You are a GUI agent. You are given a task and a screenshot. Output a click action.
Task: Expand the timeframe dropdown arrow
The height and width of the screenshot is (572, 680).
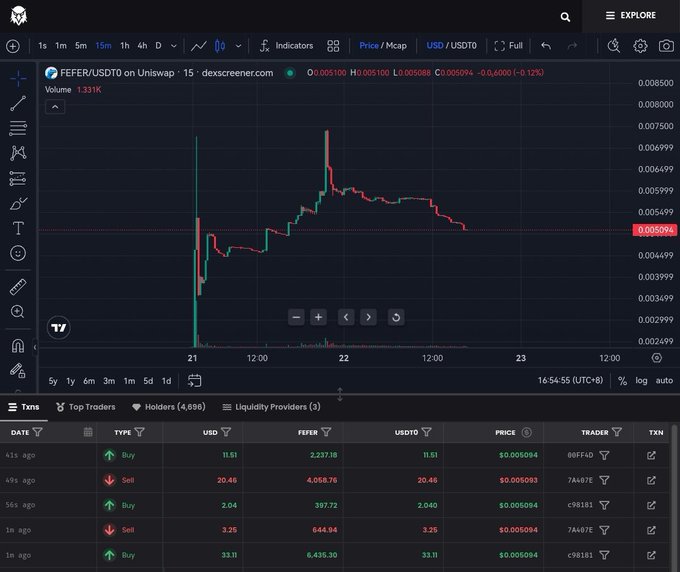pos(173,46)
